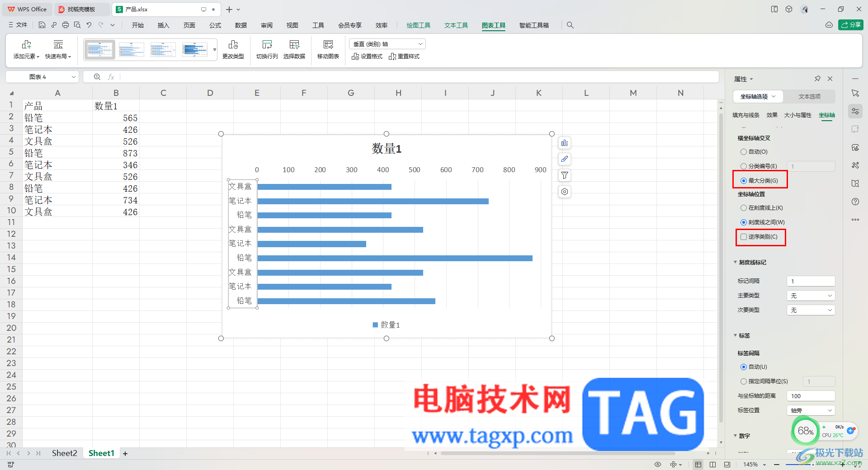The image size is (868, 470).
Task: Open chart elements quick button beside chart
Action: point(565,143)
